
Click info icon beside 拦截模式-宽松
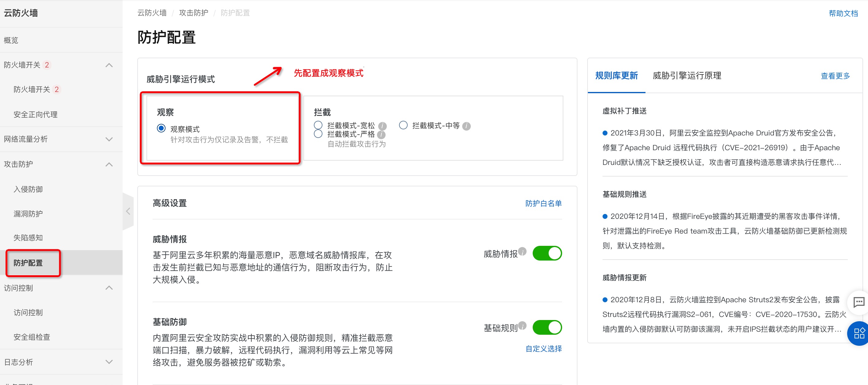pyautogui.click(x=382, y=126)
